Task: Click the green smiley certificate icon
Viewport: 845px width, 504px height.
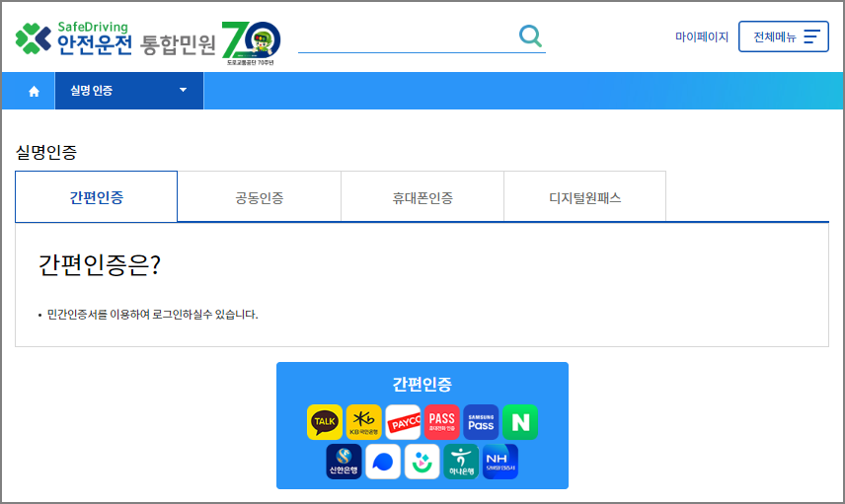Action: coord(422,462)
